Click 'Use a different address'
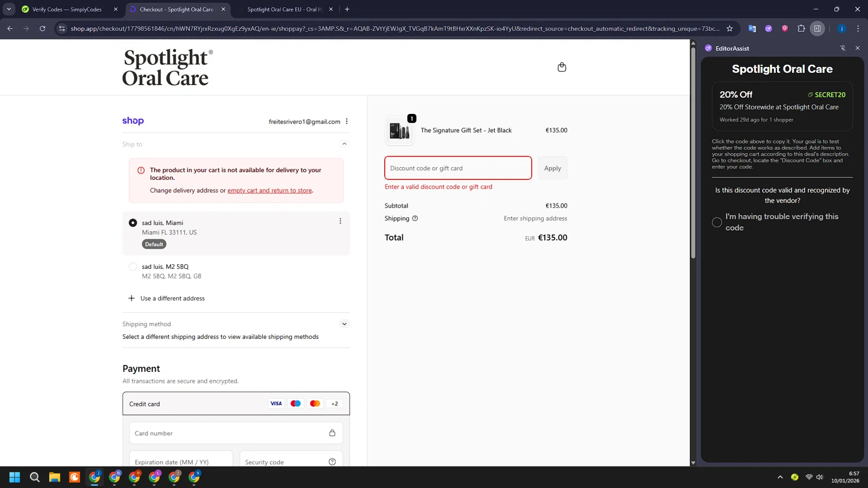The height and width of the screenshot is (488, 868). (x=172, y=298)
